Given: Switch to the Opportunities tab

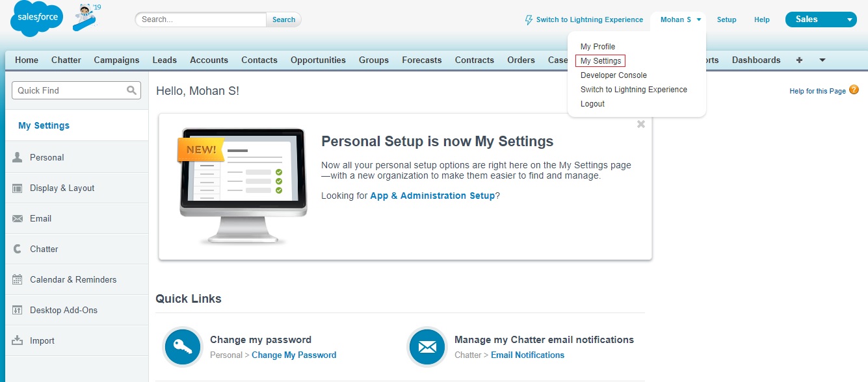Looking at the screenshot, I should 318,60.
